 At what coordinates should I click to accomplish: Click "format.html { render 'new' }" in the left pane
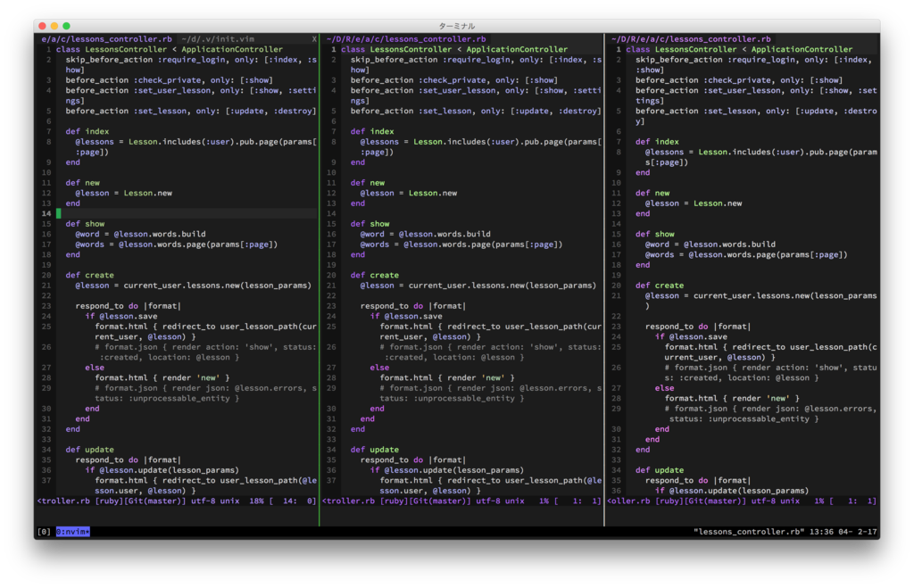(x=162, y=377)
